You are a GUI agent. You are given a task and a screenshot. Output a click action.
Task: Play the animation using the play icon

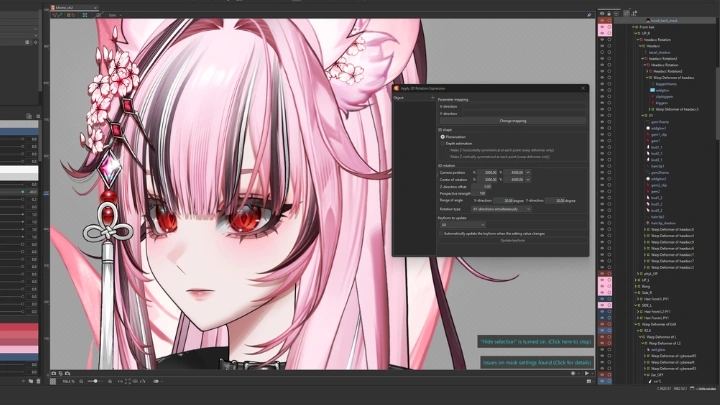(586, 374)
